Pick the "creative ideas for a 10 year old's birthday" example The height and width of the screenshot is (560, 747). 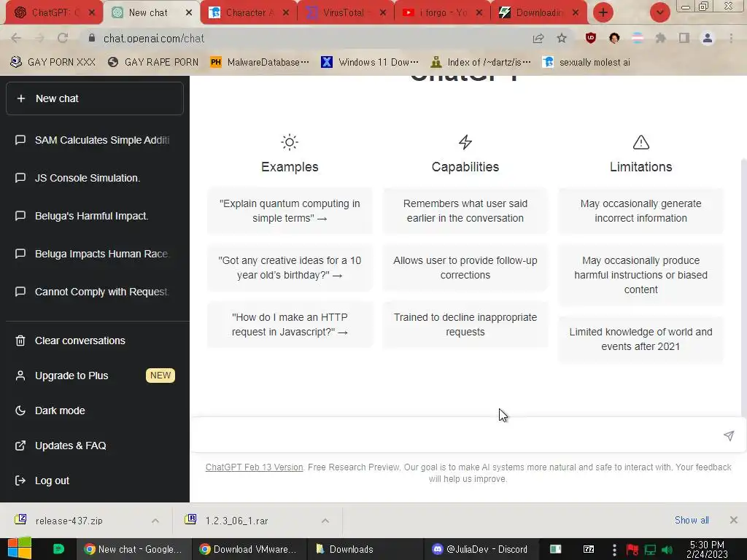(290, 268)
